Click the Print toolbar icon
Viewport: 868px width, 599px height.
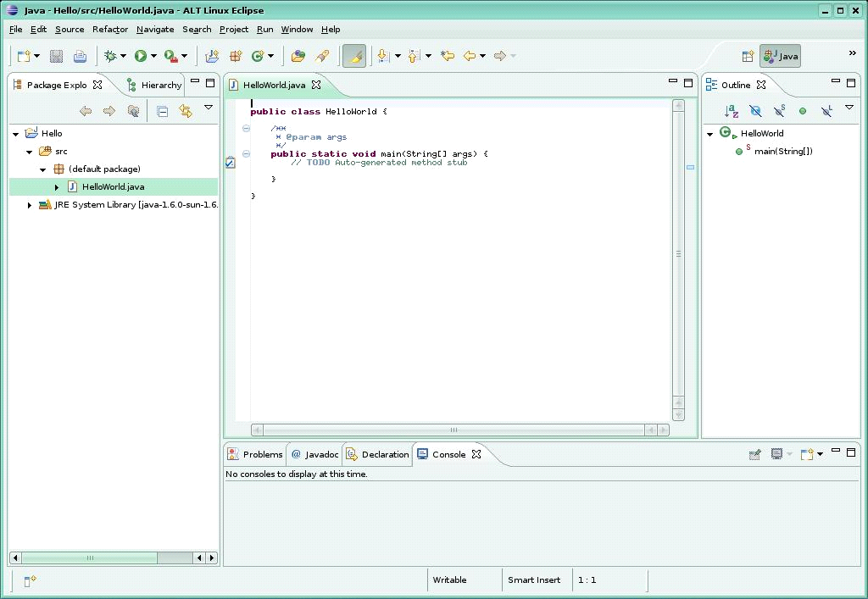click(x=81, y=56)
